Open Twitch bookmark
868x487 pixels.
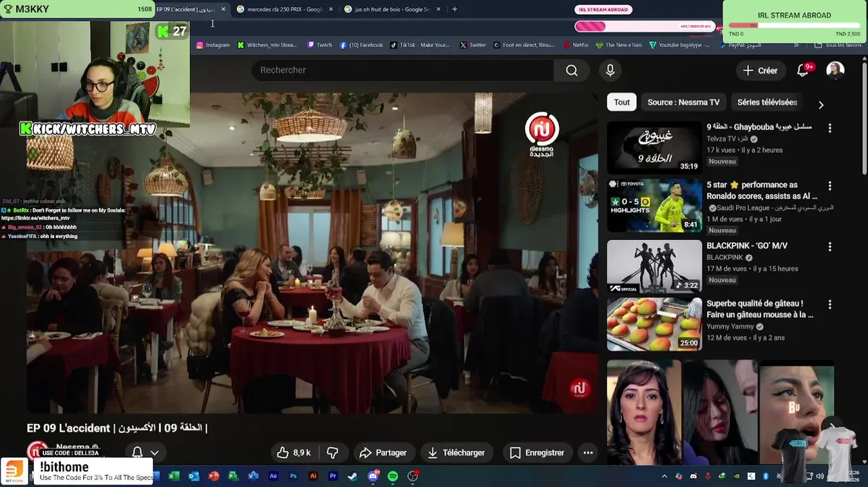[319, 45]
